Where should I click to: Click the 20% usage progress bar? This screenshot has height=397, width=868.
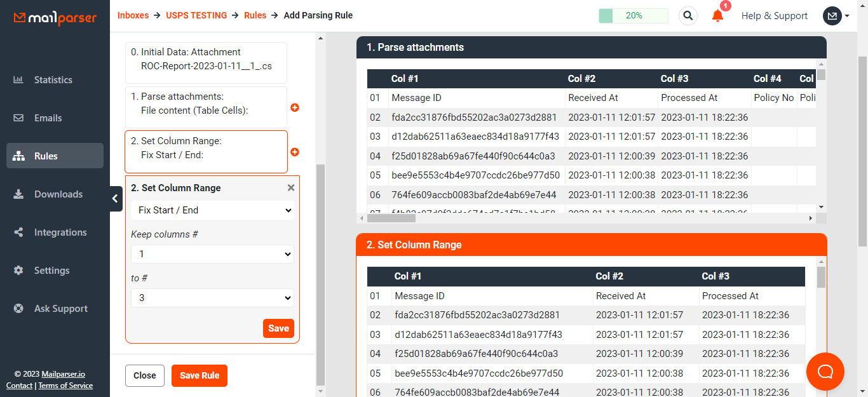(x=633, y=15)
